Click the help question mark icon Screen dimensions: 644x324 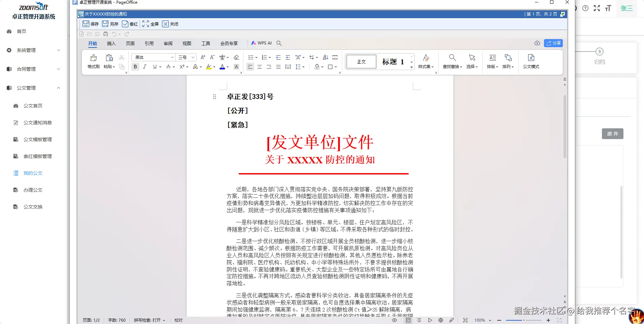coord(585,8)
